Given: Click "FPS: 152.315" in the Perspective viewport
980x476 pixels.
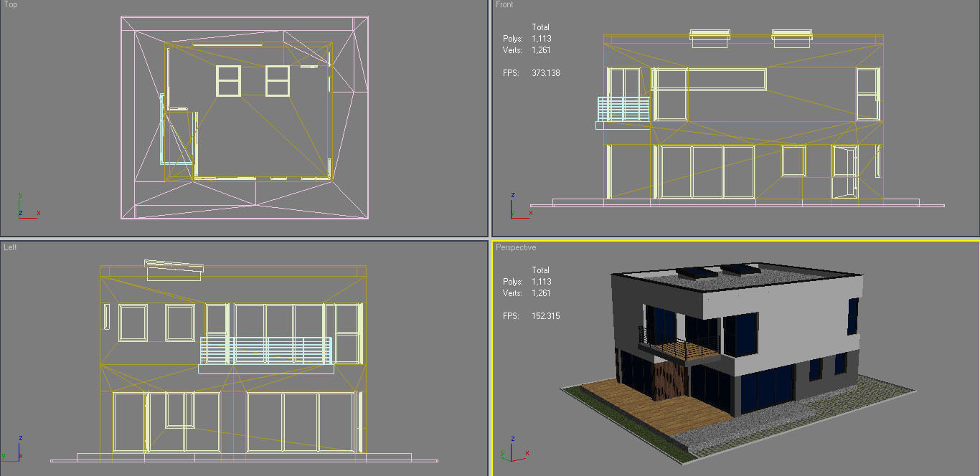Looking at the screenshot, I should tap(531, 316).
